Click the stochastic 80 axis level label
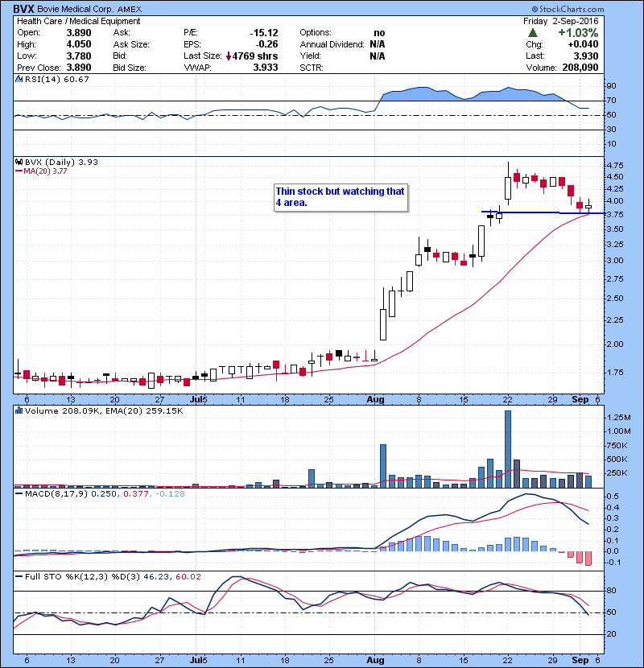 [x=611, y=591]
